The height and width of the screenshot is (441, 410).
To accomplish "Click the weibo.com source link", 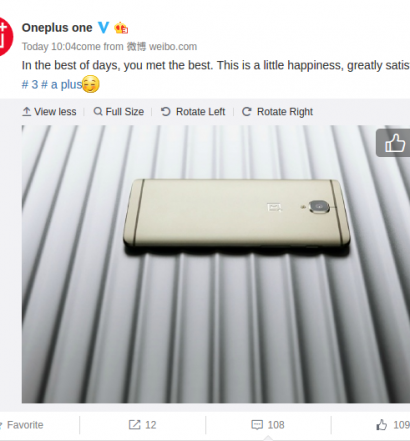I will click(173, 47).
